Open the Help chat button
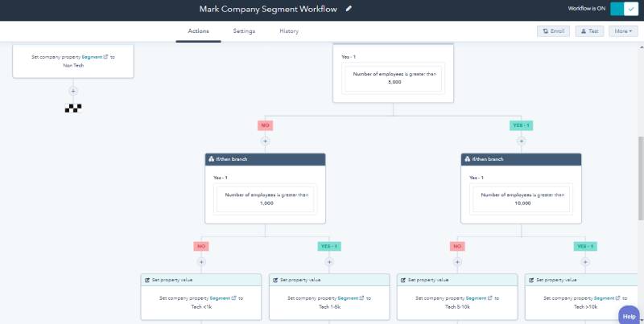This screenshot has width=644, height=324. point(630,316)
